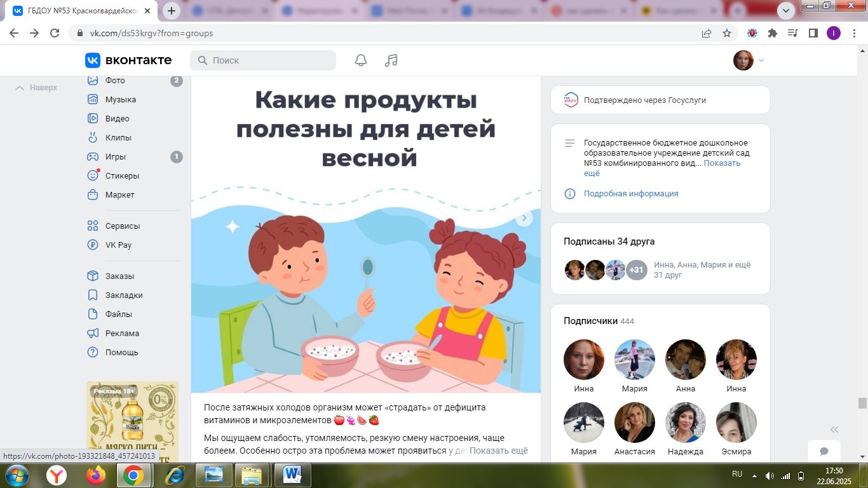868x488 pixels.
Task: Open new browser tab
Action: (172, 11)
